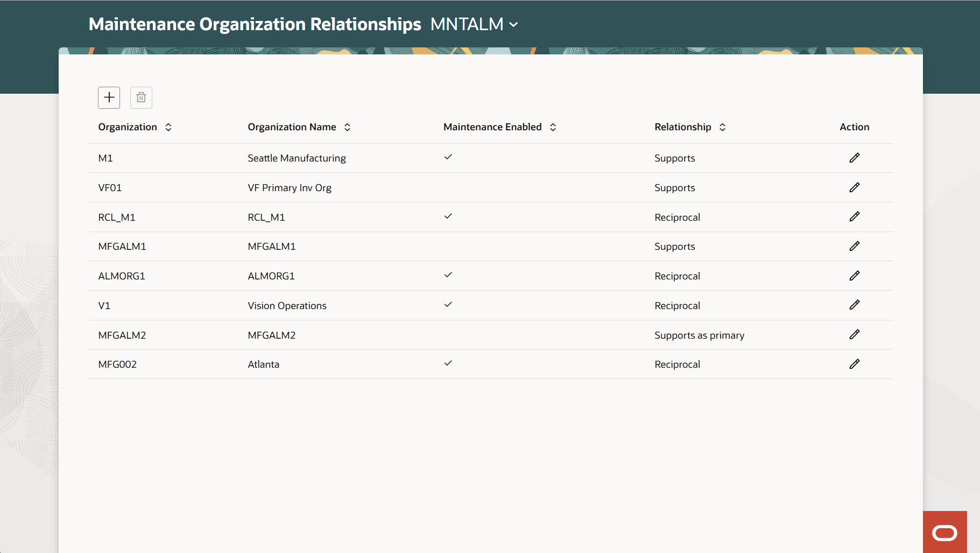Screen dimensions: 980x553
Task: Open the MNTALM organization selector
Action: coord(474,24)
